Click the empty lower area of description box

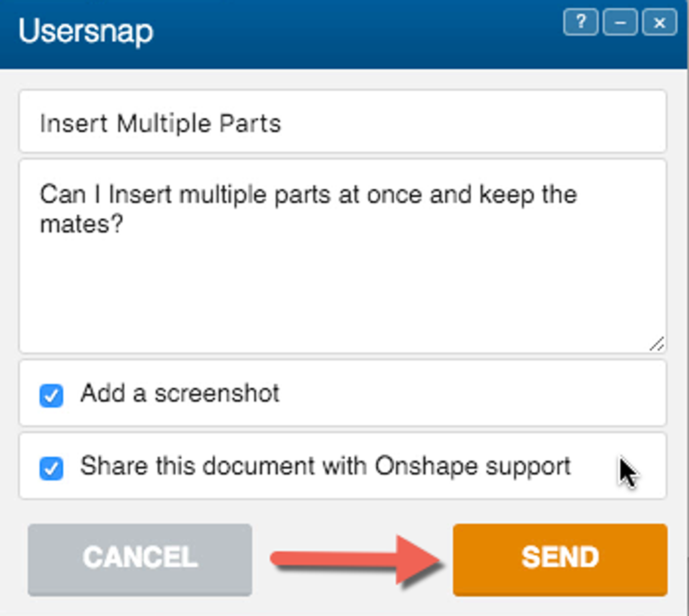pyautogui.click(x=342, y=301)
